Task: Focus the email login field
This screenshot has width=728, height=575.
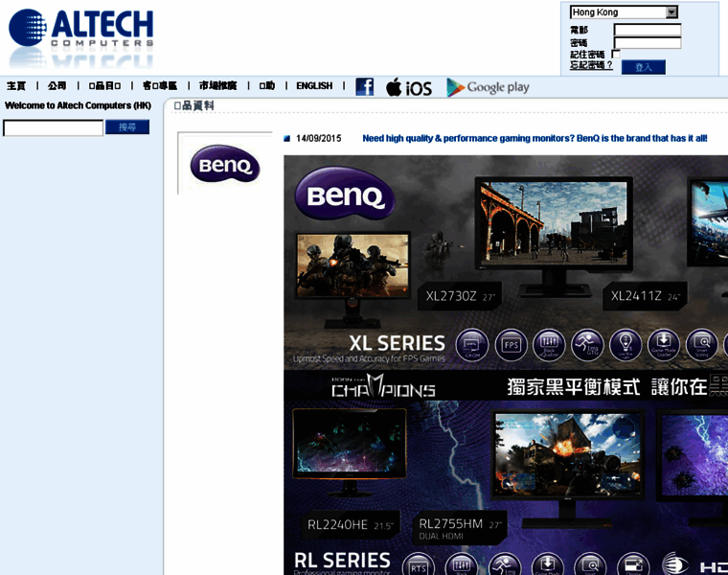Action: tap(648, 30)
